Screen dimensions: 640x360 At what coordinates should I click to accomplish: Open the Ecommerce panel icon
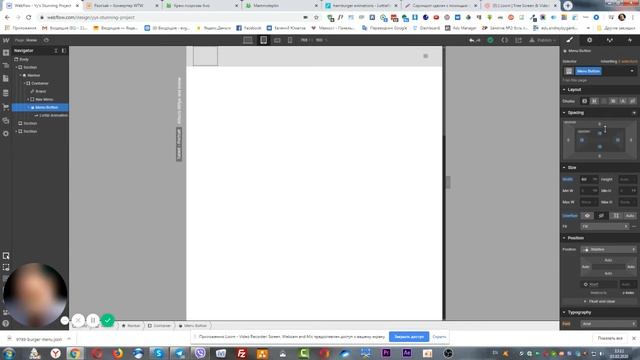tap(6, 107)
